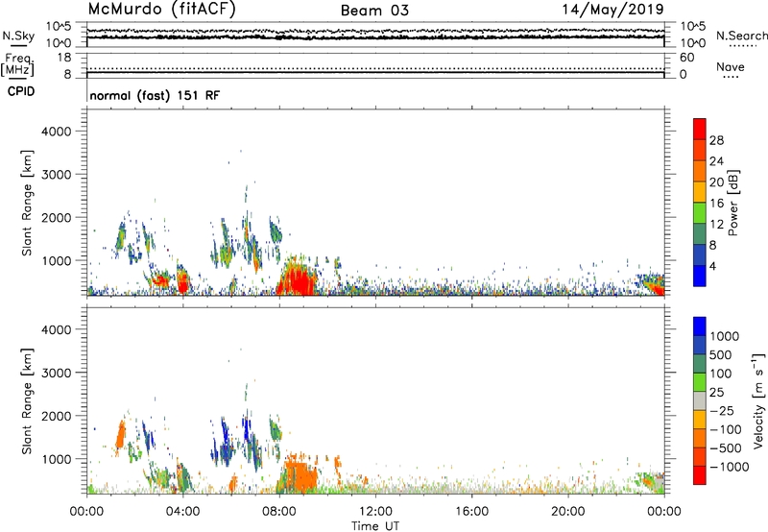Click the '-25' velocity colorbar label
Viewport: 768px width, 532px height.
[x=722, y=411]
